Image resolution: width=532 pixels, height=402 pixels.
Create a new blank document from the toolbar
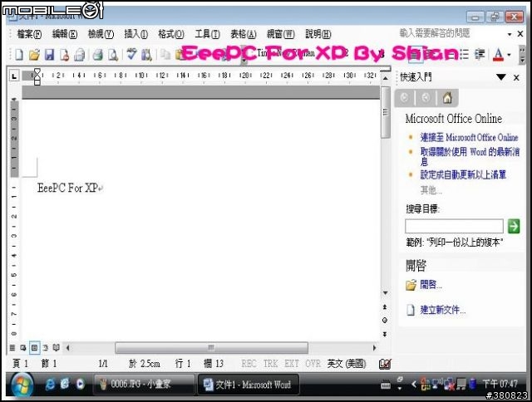[19, 54]
